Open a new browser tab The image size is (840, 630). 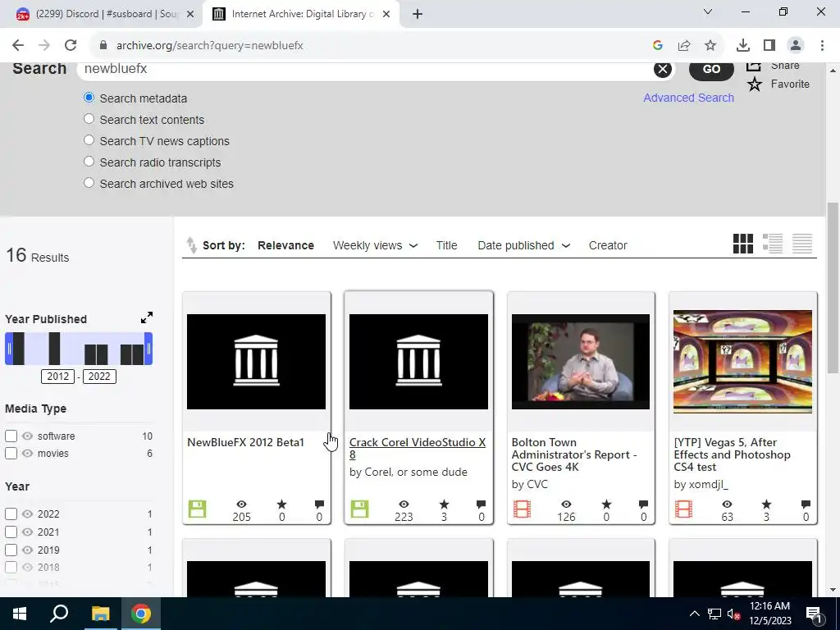coord(418,15)
